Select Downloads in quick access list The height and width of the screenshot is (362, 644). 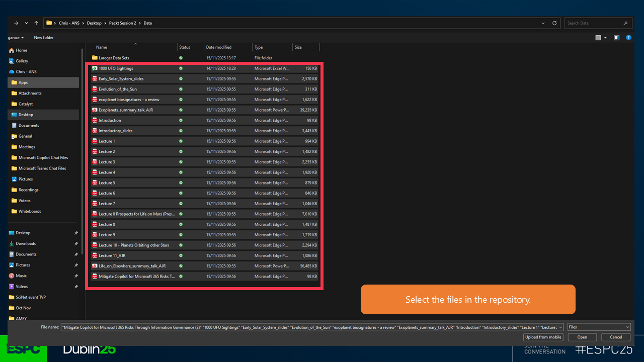(26, 244)
